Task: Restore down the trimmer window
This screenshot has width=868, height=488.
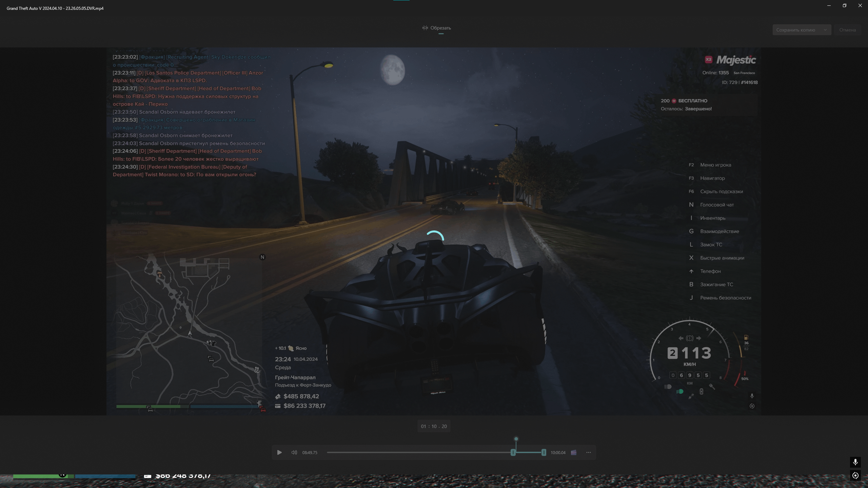Action: coord(845,5)
